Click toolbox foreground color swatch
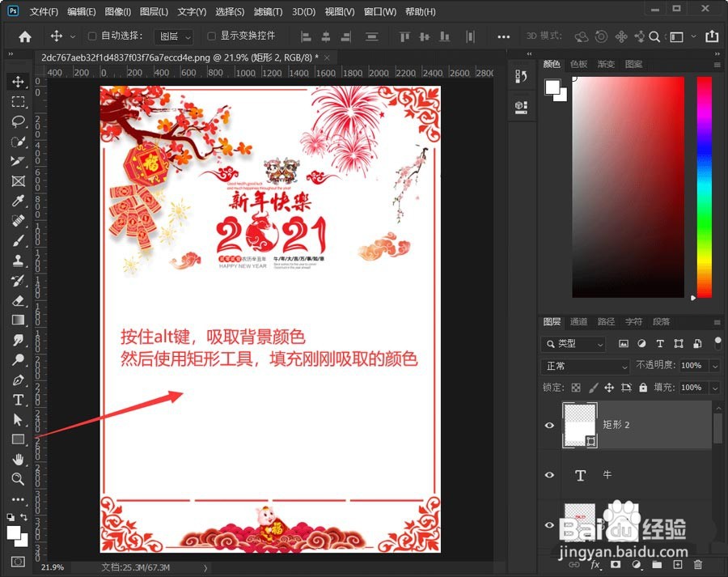This screenshot has height=577, width=728. 14,533
